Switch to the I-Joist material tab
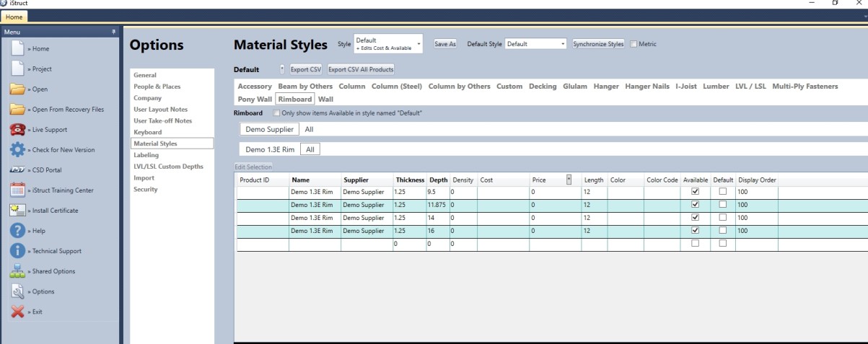 point(685,87)
